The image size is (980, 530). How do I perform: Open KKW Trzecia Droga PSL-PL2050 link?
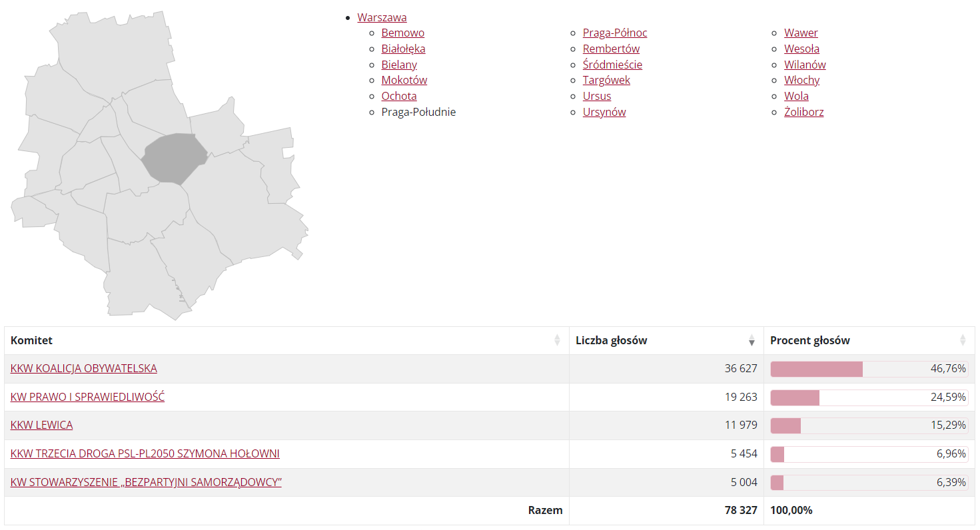[145, 453]
